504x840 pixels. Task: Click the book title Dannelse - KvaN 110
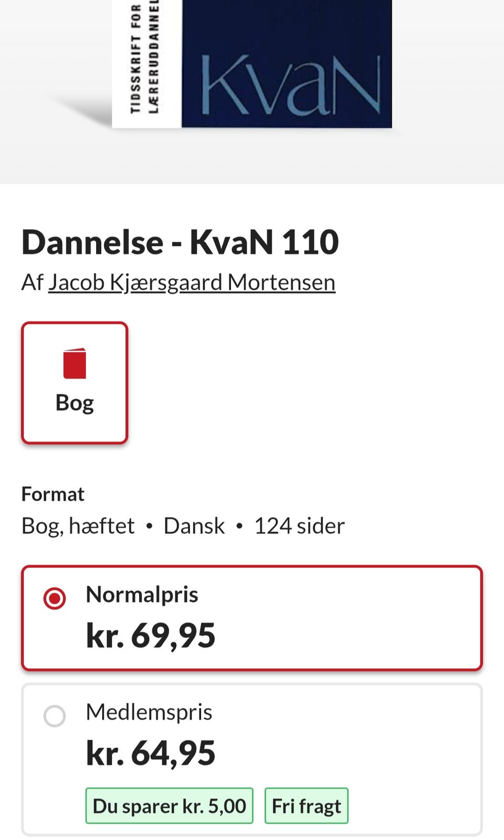click(x=180, y=242)
